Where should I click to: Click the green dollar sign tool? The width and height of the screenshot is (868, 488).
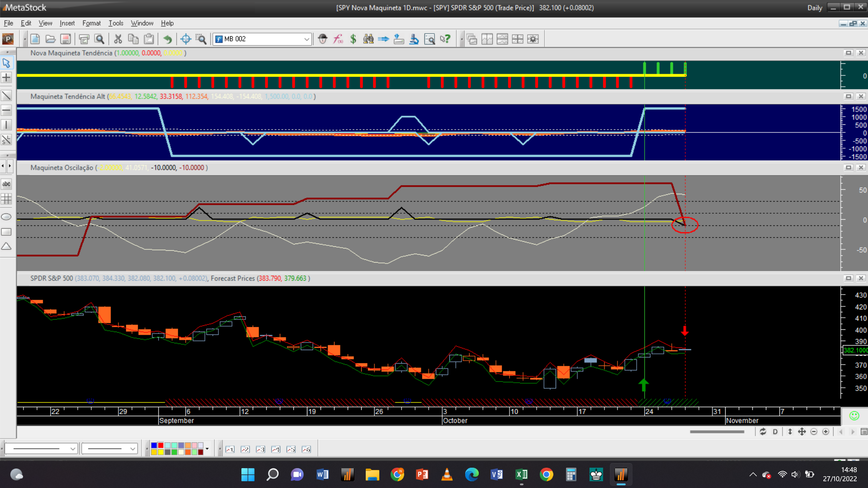pyautogui.click(x=353, y=39)
